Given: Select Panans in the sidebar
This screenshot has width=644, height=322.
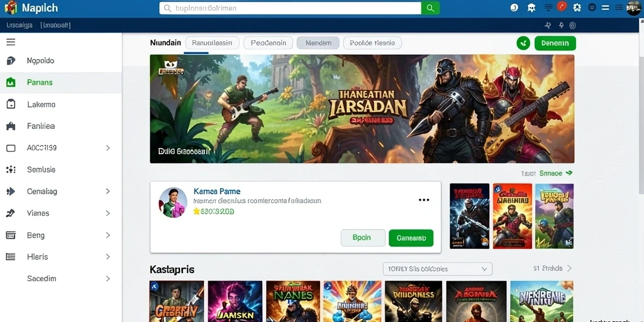Looking at the screenshot, I should (x=61, y=82).
